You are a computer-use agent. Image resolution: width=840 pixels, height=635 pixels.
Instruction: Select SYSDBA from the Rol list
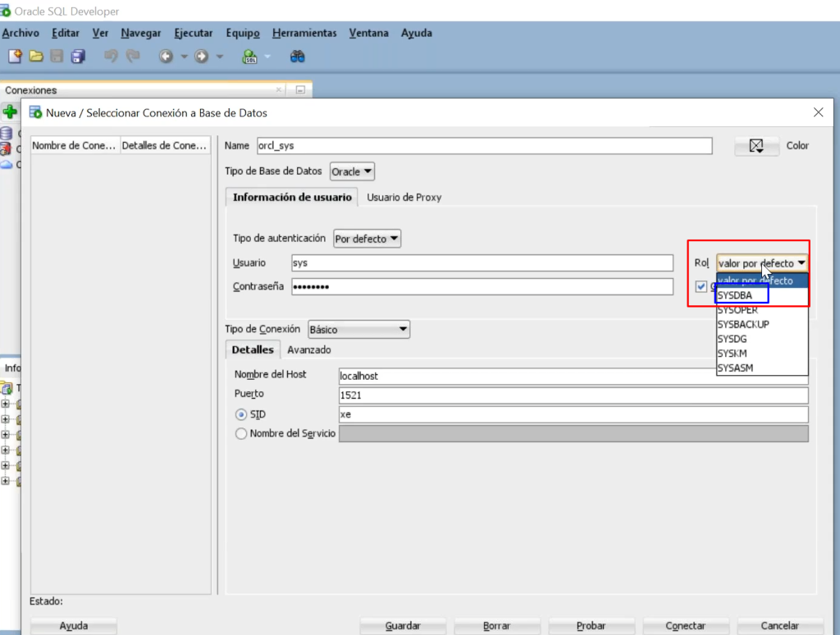click(762, 295)
